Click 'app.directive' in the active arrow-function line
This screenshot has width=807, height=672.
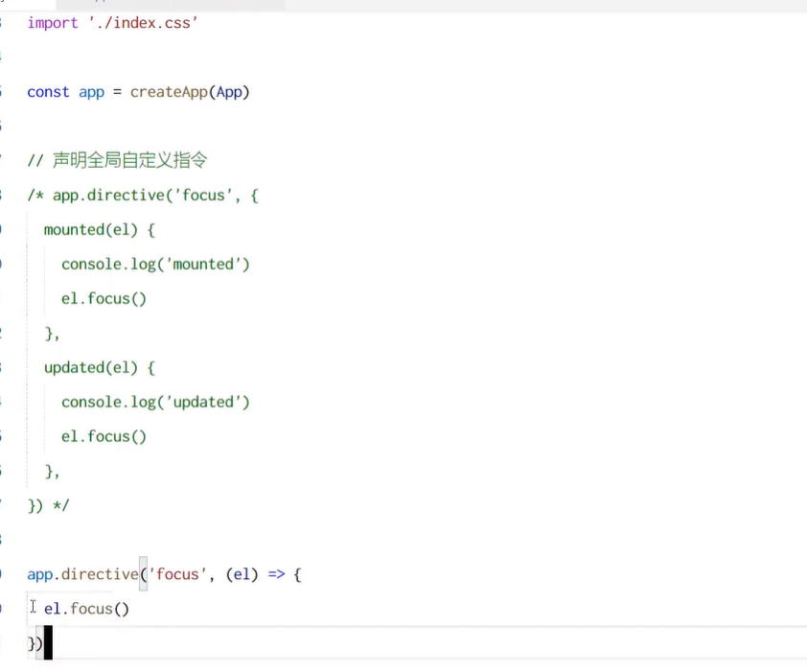82,574
